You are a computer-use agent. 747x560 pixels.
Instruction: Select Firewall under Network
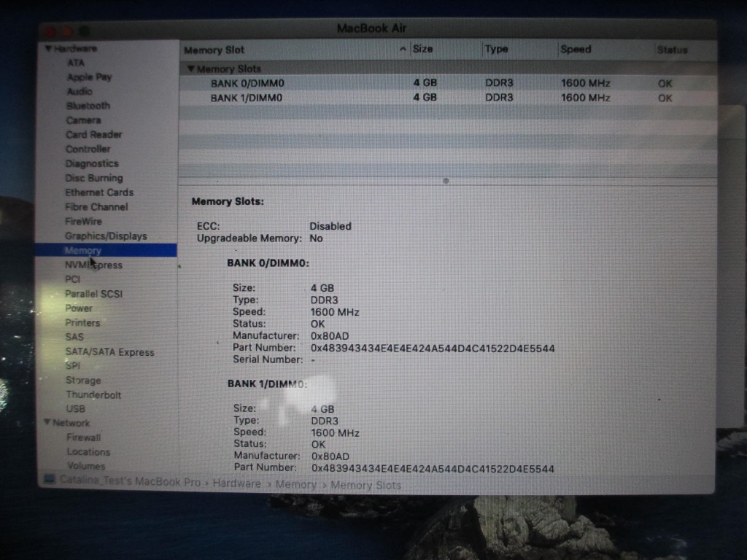click(x=83, y=437)
